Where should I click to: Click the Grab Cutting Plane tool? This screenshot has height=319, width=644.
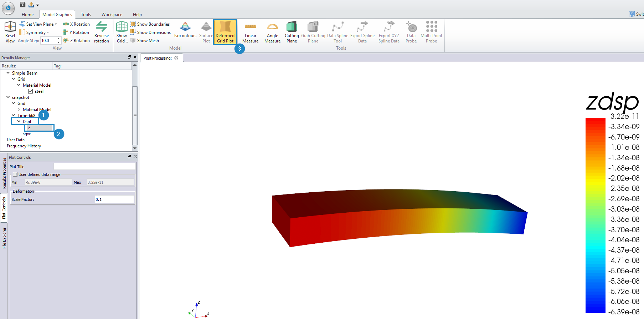point(313,32)
